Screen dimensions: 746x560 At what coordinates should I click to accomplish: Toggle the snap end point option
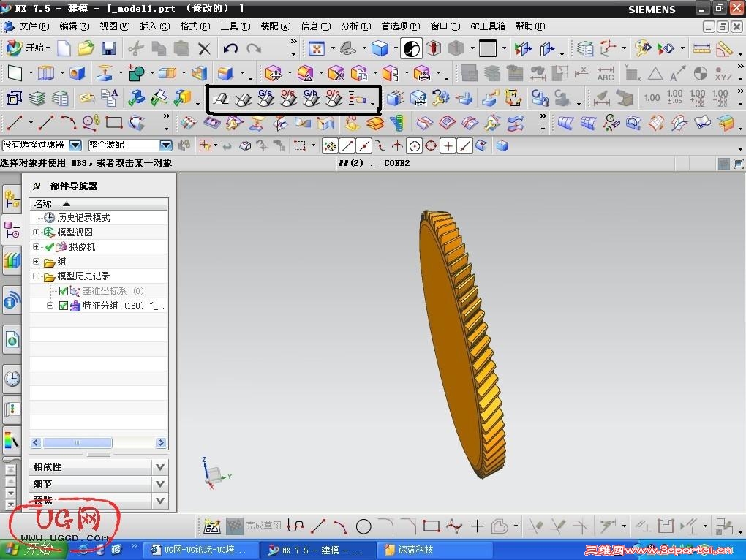pos(348,146)
